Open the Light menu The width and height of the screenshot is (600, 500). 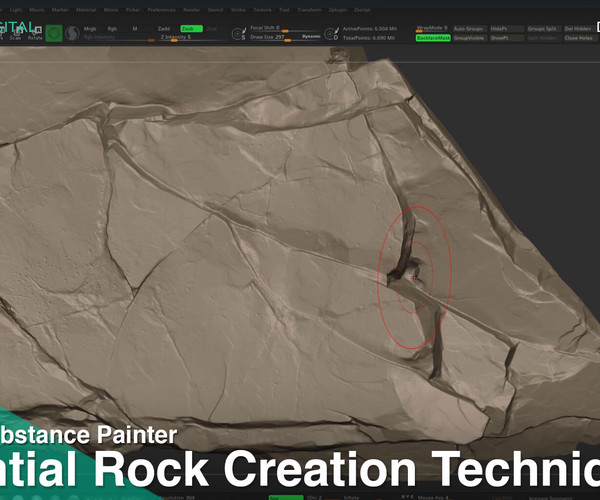click(16, 10)
